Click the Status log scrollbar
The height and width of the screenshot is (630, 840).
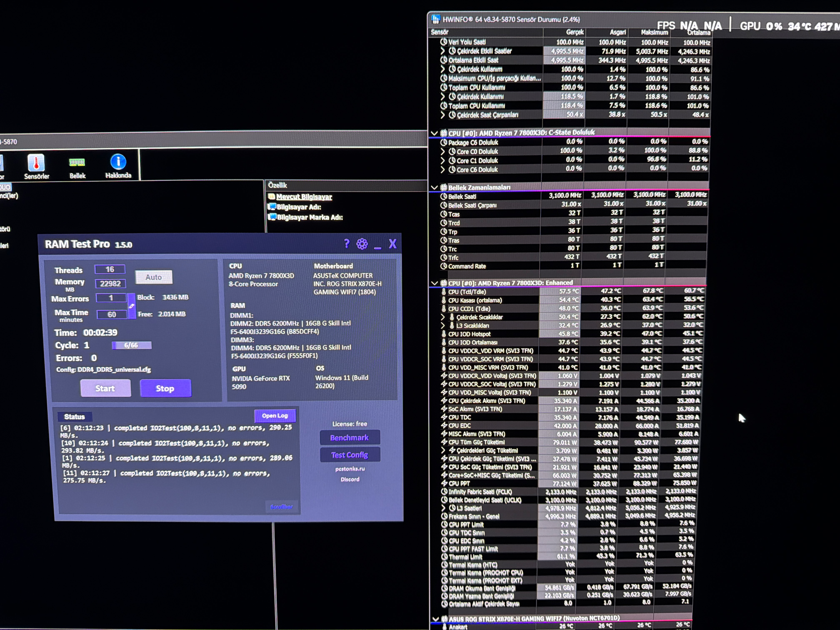[281, 507]
